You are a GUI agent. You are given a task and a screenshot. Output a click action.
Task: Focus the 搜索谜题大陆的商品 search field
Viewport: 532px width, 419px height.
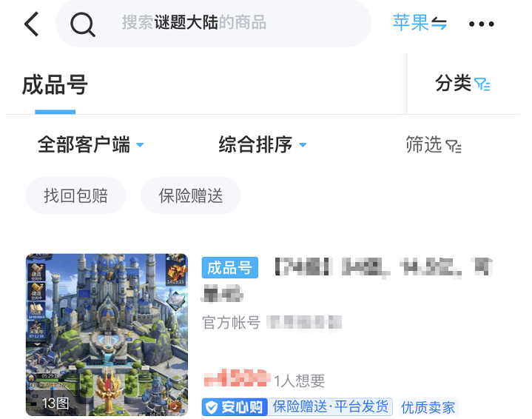pyautogui.click(x=213, y=23)
